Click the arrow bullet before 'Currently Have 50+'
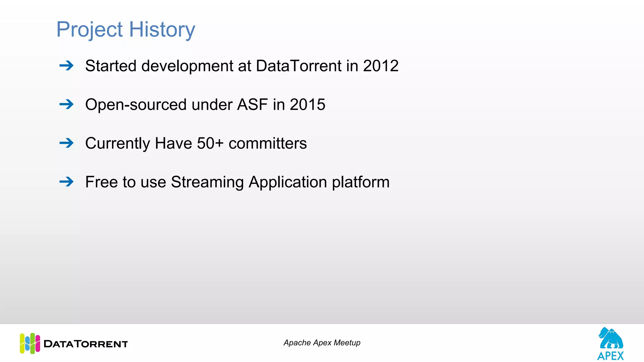The image size is (644, 362). click(66, 143)
